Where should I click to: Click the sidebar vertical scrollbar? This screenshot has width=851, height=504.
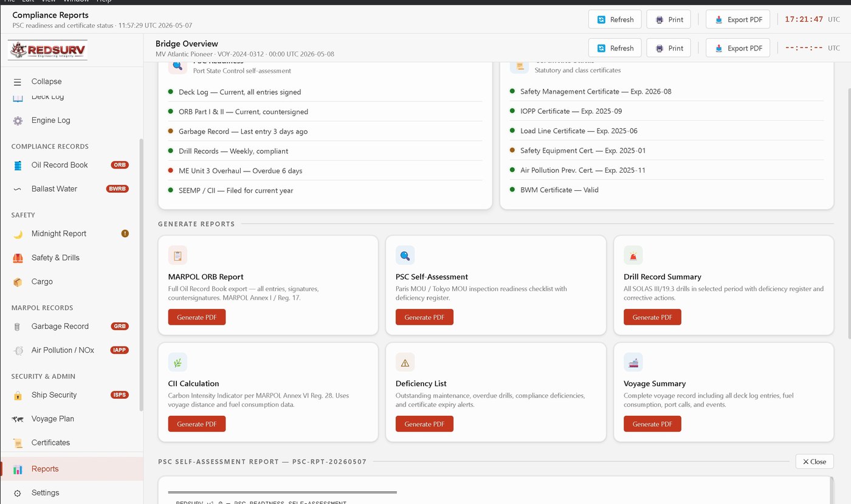point(142,275)
